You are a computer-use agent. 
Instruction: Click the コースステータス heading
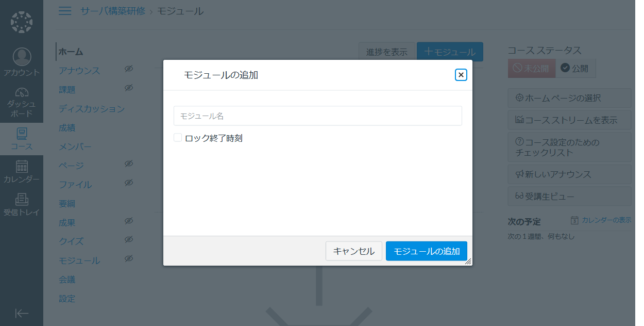click(x=545, y=50)
